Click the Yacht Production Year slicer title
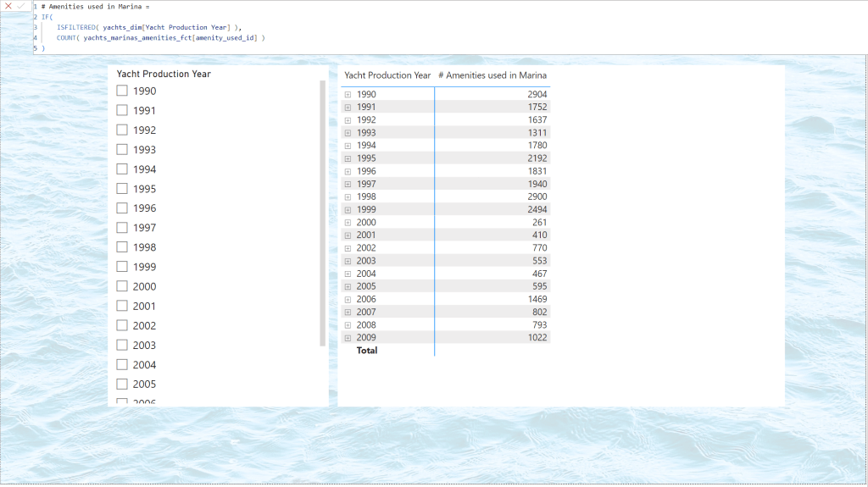This screenshot has width=868, height=487. pos(164,74)
